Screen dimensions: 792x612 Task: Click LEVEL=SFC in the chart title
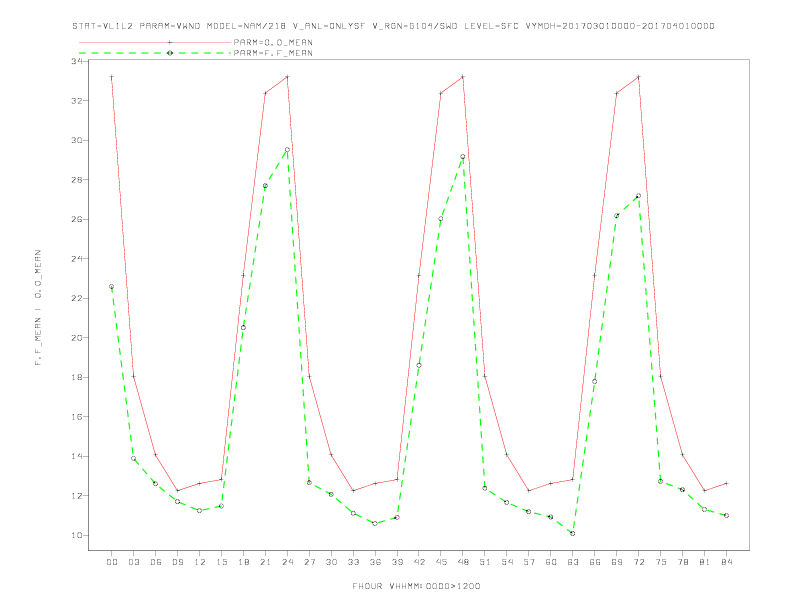[x=491, y=26]
